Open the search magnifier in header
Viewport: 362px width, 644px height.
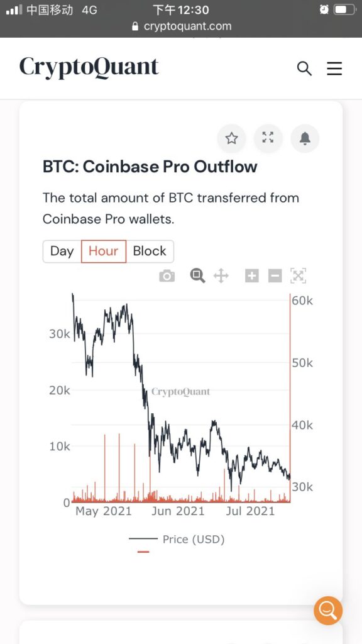(x=304, y=69)
